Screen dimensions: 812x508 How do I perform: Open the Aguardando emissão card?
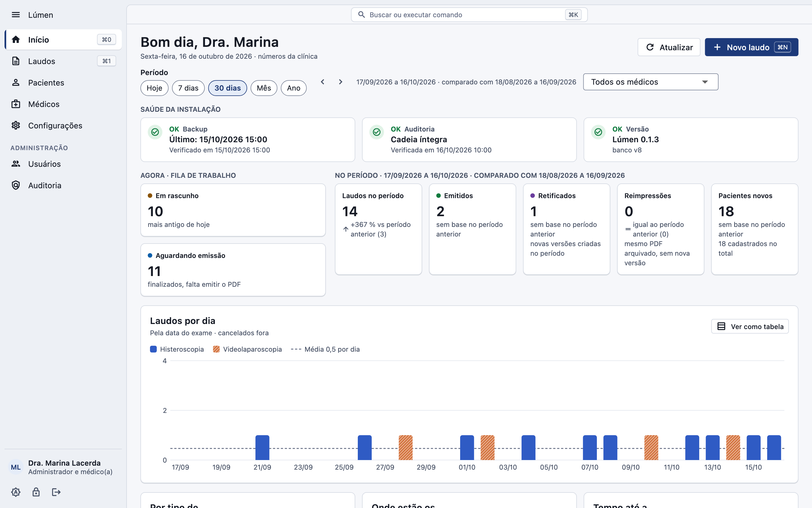coord(233,270)
